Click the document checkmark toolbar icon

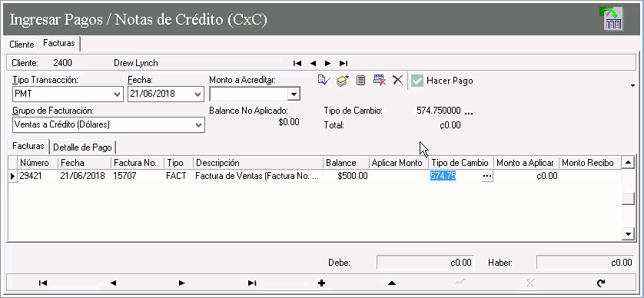[324, 80]
